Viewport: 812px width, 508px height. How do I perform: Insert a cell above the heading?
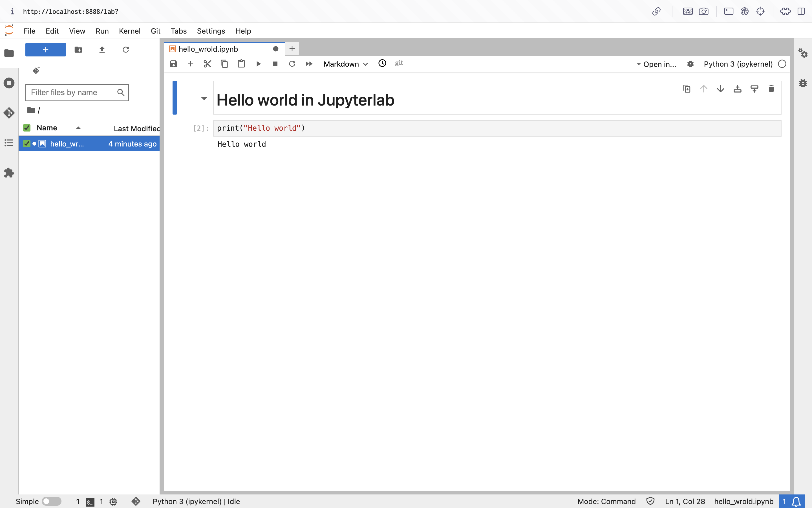pos(738,89)
